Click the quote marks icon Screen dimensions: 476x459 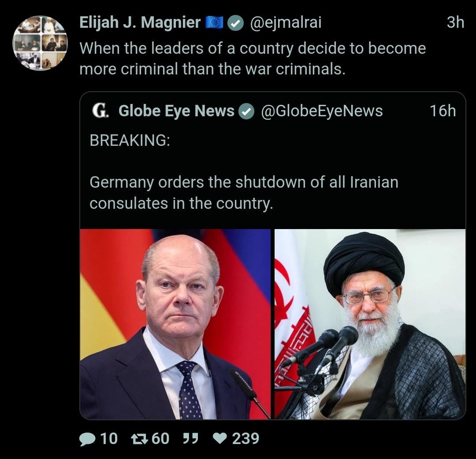coord(191,438)
